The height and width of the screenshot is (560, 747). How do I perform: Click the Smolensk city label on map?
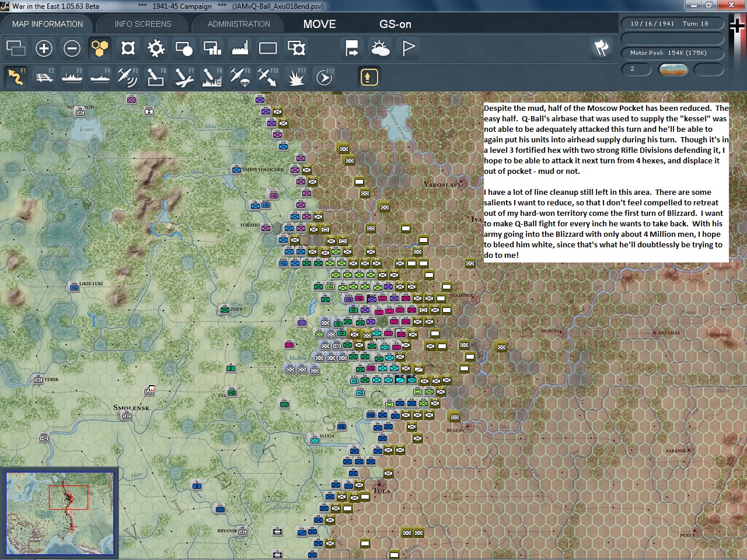(x=131, y=408)
